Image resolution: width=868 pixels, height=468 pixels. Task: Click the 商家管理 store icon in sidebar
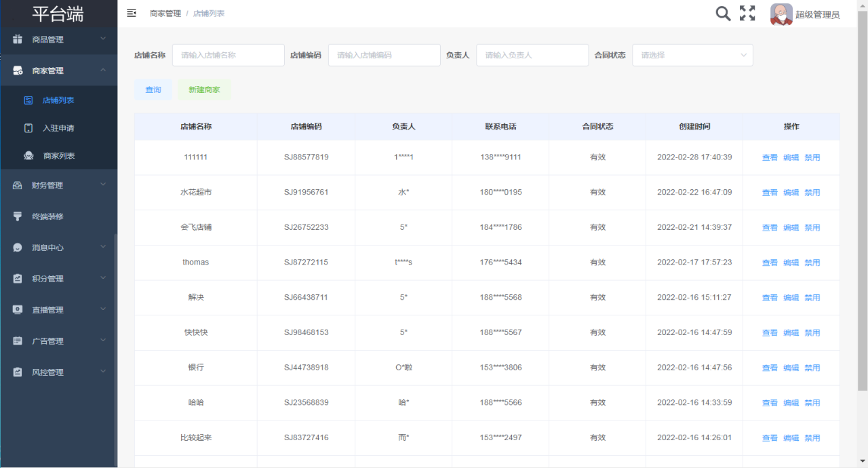coord(18,71)
